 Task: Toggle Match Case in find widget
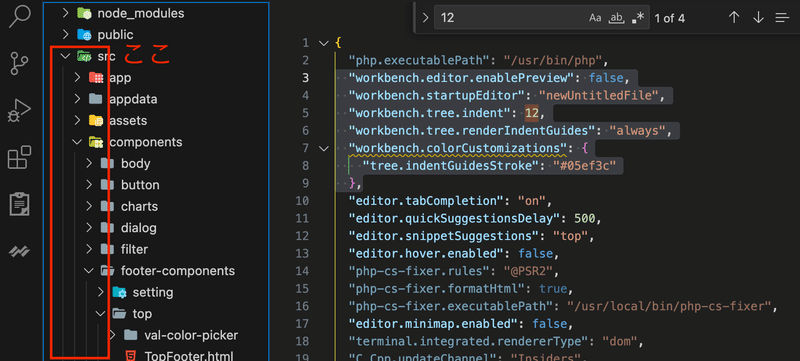(595, 18)
